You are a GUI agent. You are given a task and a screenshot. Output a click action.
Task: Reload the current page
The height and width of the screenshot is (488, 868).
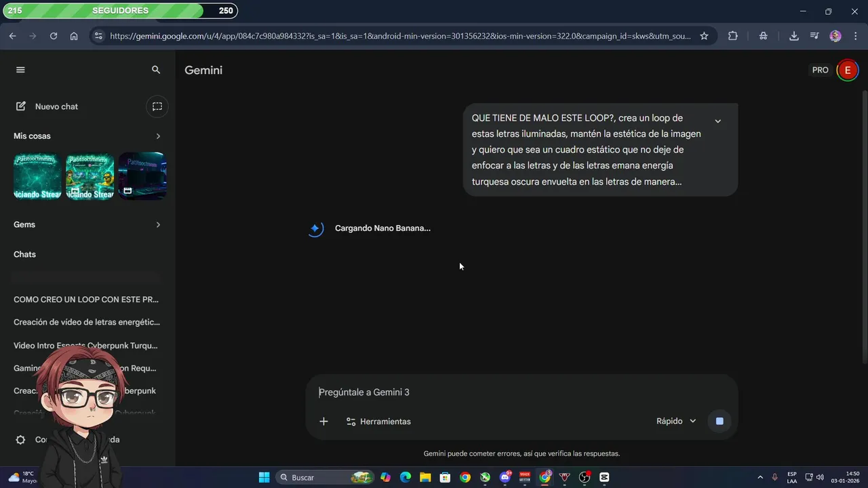(x=54, y=36)
